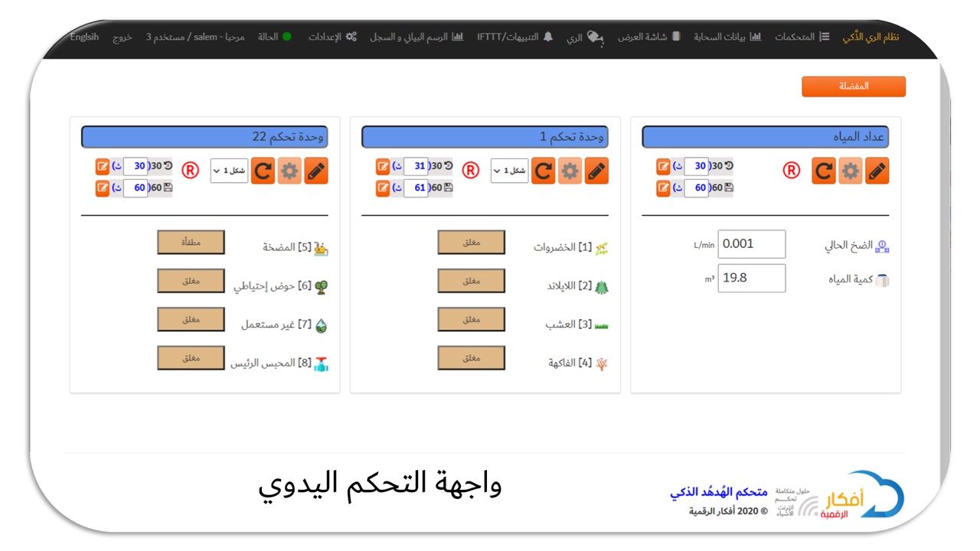980x551 pixels.
Task: Open شكل 1 dropdown in وحدة تحكم 22
Action: click(x=229, y=171)
